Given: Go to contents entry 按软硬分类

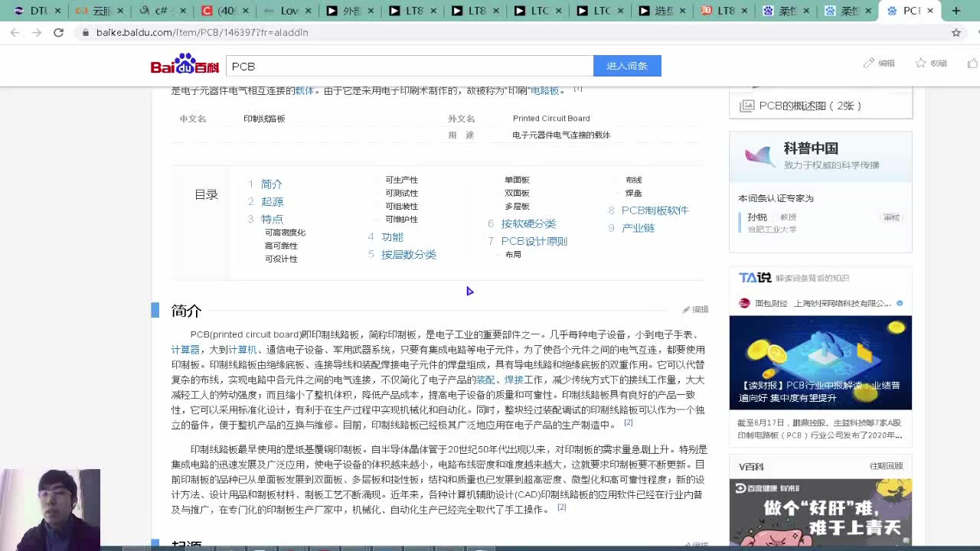Looking at the screenshot, I should tap(528, 223).
